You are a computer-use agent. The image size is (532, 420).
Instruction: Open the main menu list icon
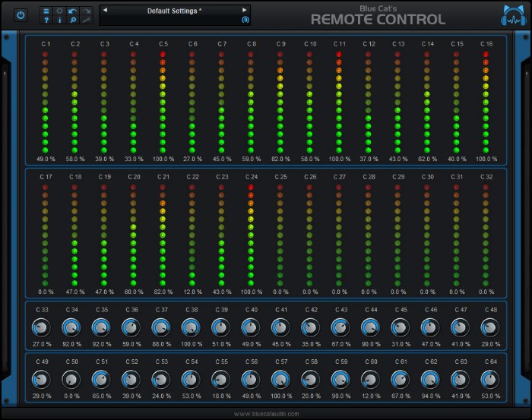pyautogui.click(x=46, y=11)
